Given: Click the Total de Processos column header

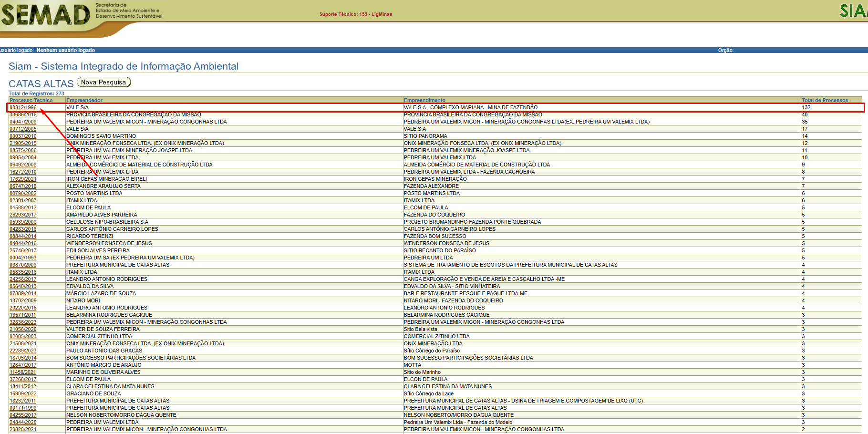Looking at the screenshot, I should (825, 100).
